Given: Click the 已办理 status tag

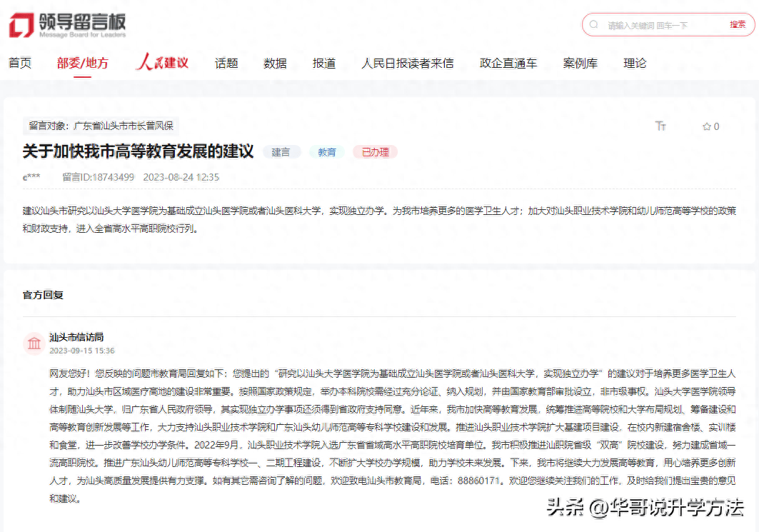Looking at the screenshot, I should coord(375,152).
